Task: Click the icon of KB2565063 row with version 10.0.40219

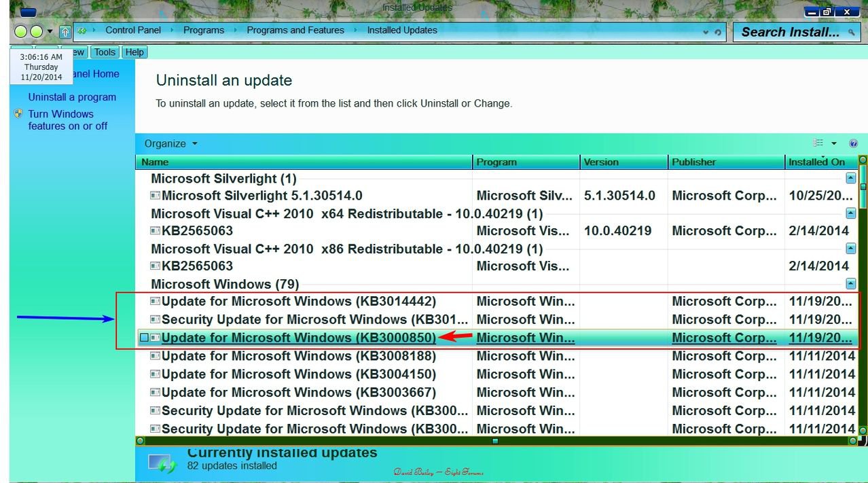Action: click(155, 231)
